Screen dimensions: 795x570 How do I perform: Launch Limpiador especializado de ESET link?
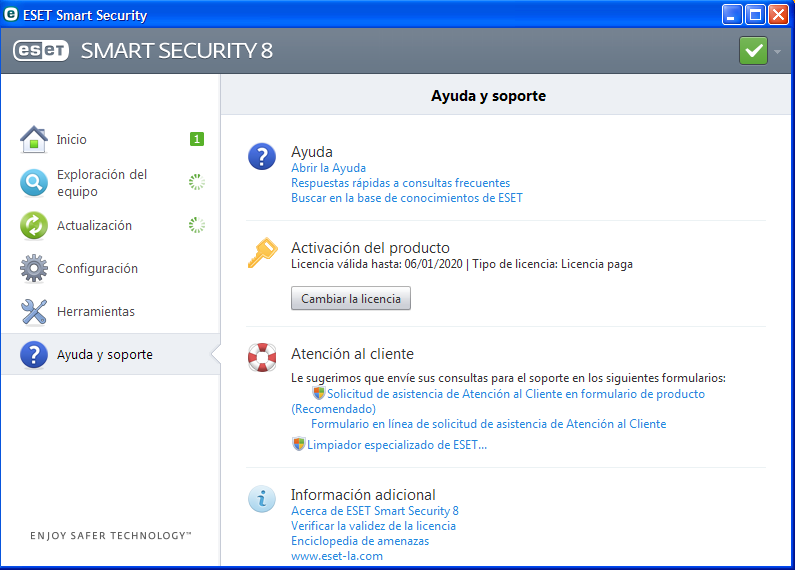click(396, 445)
